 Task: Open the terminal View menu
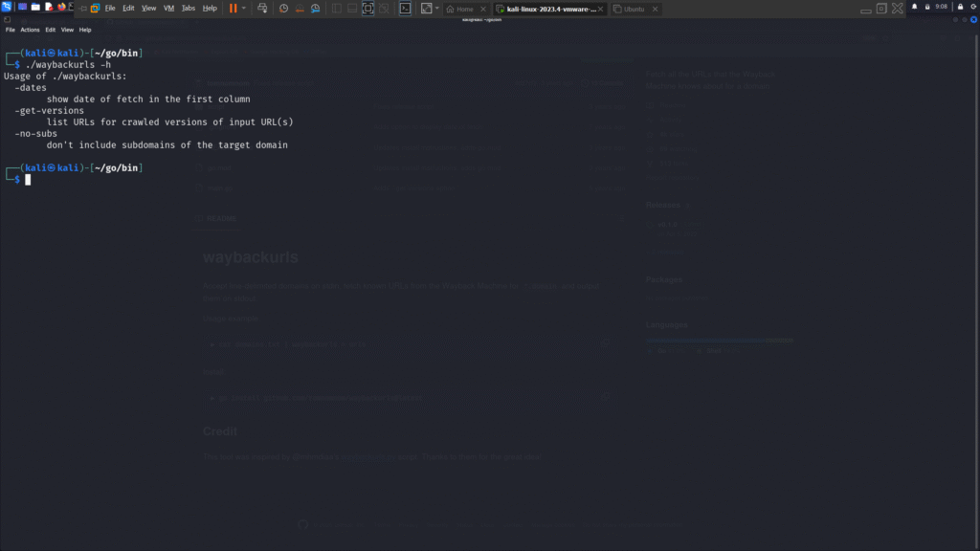tap(67, 30)
